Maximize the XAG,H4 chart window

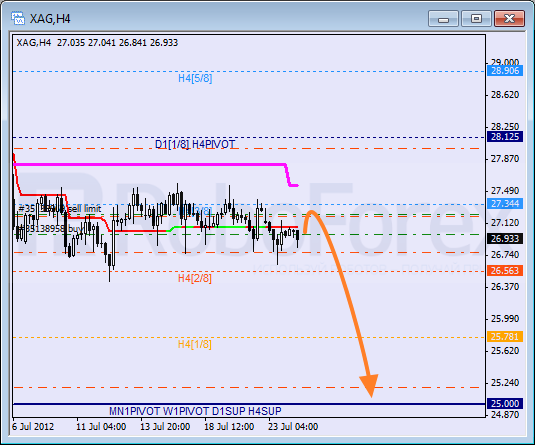[x=476, y=18]
